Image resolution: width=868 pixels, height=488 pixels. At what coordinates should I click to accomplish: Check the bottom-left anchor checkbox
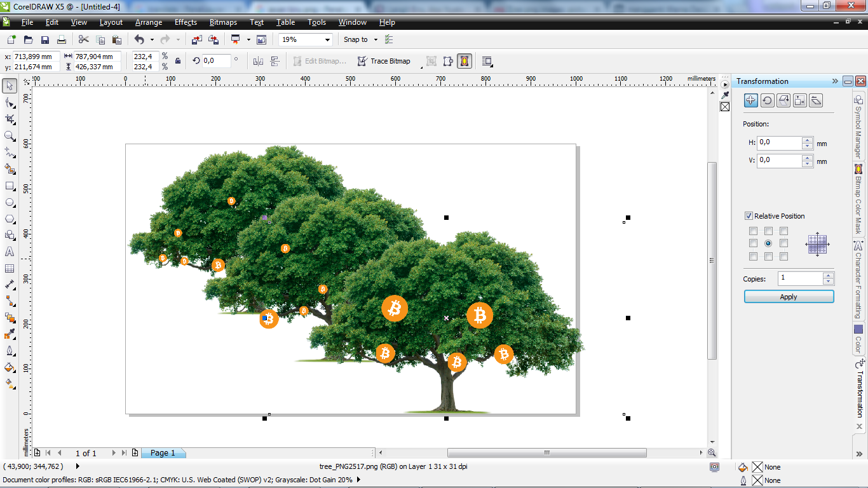coord(754,257)
